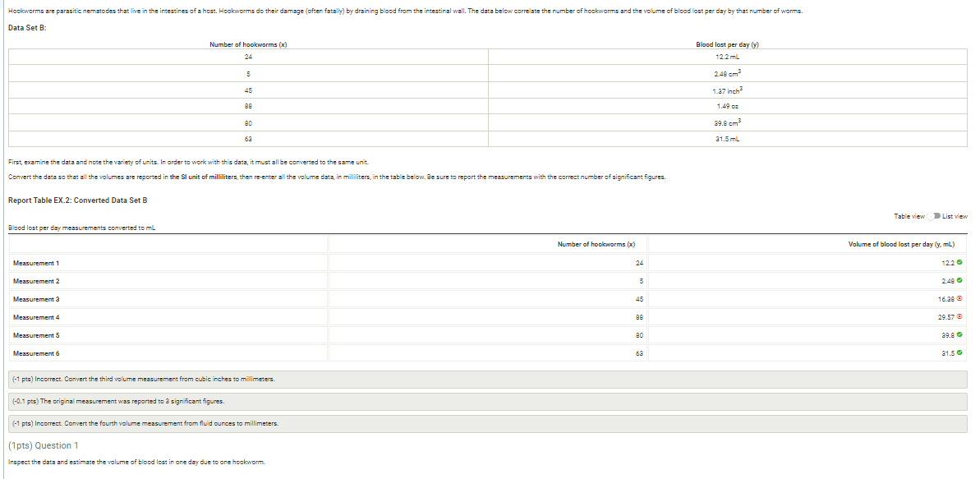Click the Measurement 5 volume field showing 39.8
The width and height of the screenshot is (980, 479).
coord(807,335)
